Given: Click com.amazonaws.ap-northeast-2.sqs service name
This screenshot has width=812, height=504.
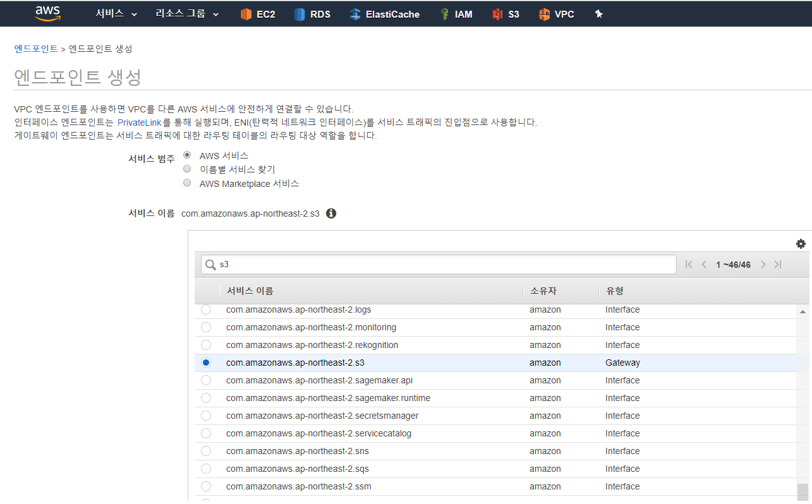Looking at the screenshot, I should (x=298, y=469).
